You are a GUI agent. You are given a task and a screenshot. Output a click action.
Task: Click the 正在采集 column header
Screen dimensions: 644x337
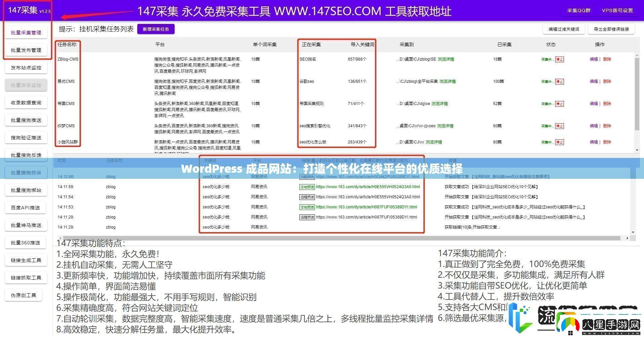click(311, 44)
